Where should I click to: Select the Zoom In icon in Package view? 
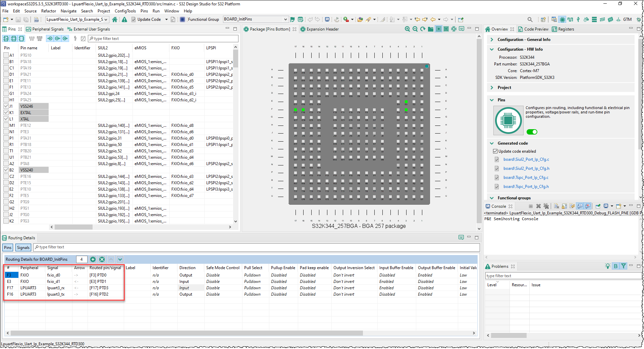[407, 29]
